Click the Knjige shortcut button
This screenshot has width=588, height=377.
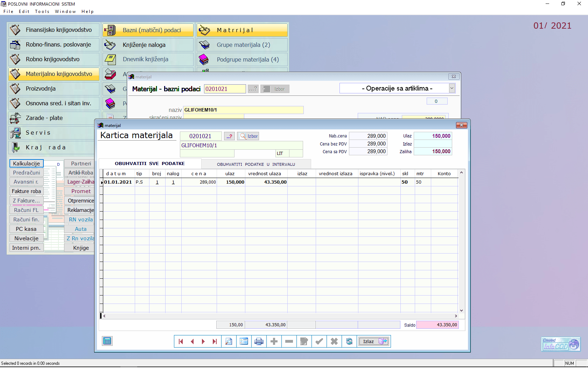point(79,248)
